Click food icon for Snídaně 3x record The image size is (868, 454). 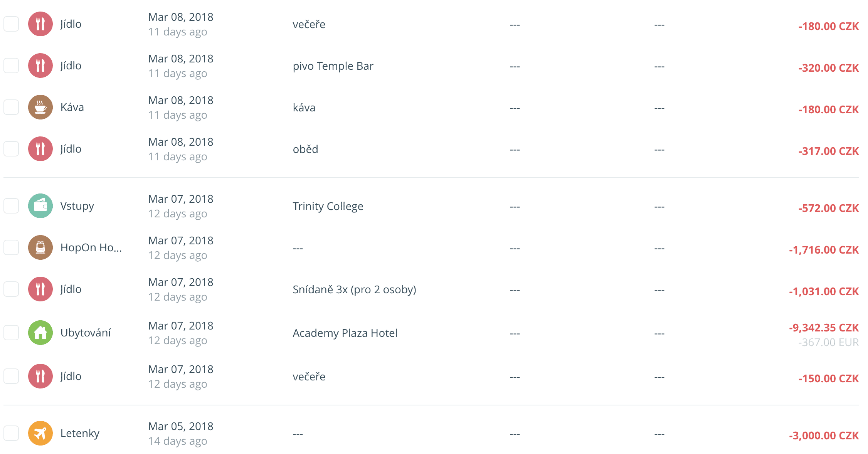(x=40, y=289)
